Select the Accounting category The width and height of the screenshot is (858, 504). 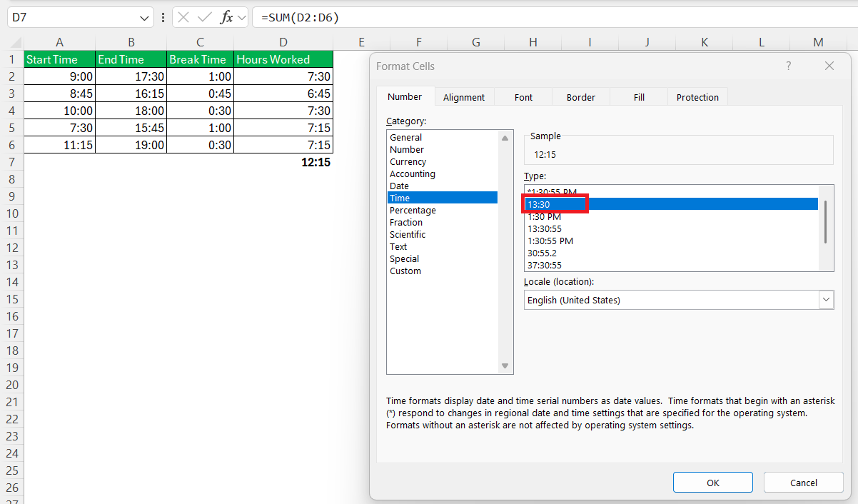coord(443,173)
